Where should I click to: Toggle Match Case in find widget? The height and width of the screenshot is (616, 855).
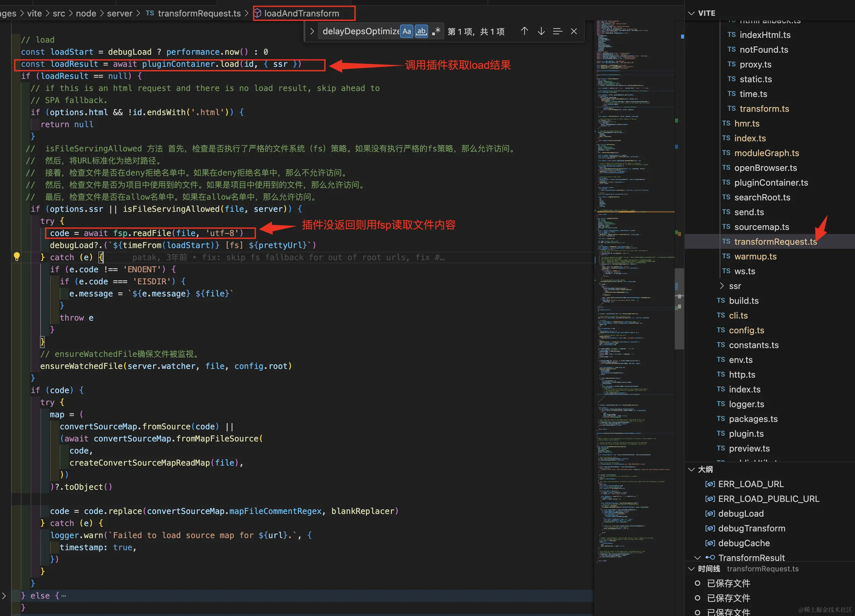click(406, 31)
